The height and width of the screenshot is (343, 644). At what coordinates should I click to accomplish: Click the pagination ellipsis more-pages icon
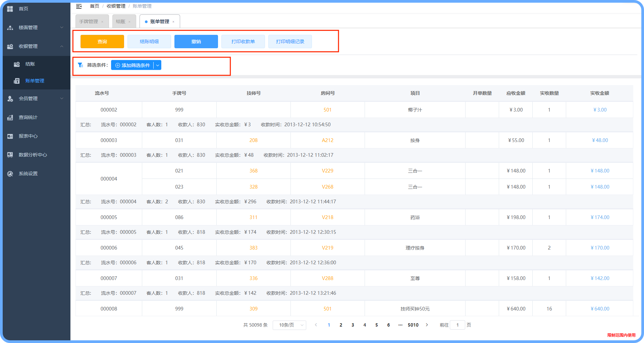pos(400,325)
